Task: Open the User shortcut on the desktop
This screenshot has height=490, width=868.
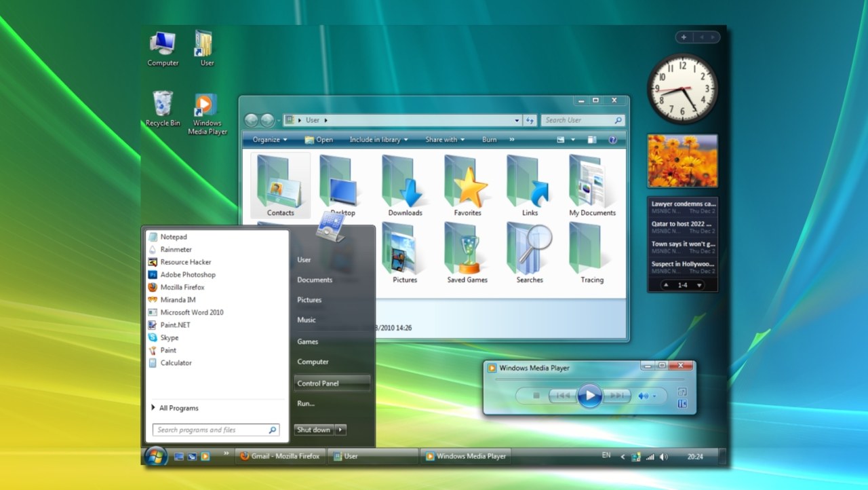Action: (205, 48)
